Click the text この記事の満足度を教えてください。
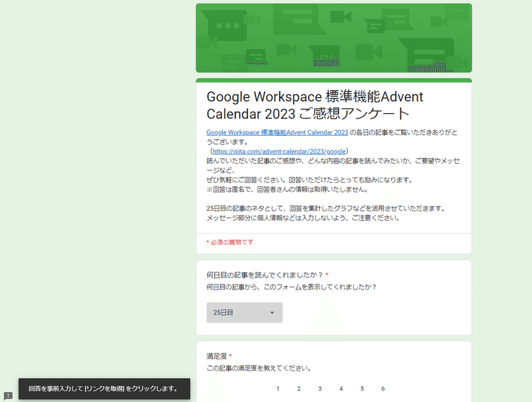The image size is (532, 402). tap(259, 368)
